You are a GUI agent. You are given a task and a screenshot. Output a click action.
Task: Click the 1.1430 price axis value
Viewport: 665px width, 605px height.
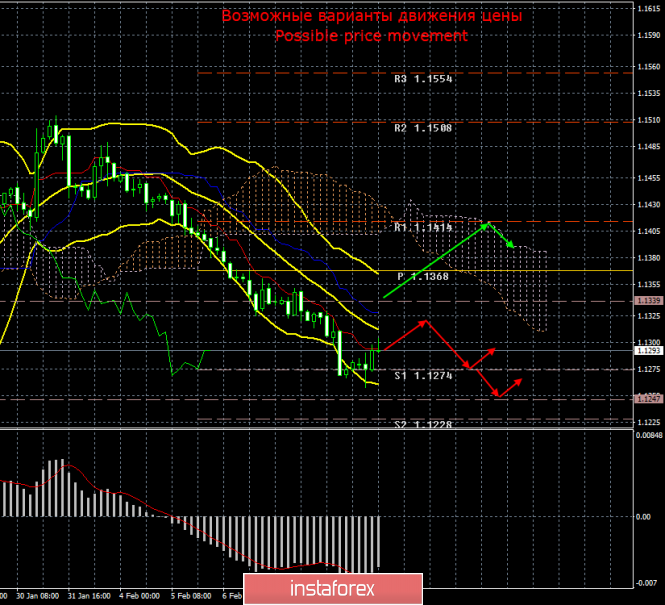tap(649, 205)
